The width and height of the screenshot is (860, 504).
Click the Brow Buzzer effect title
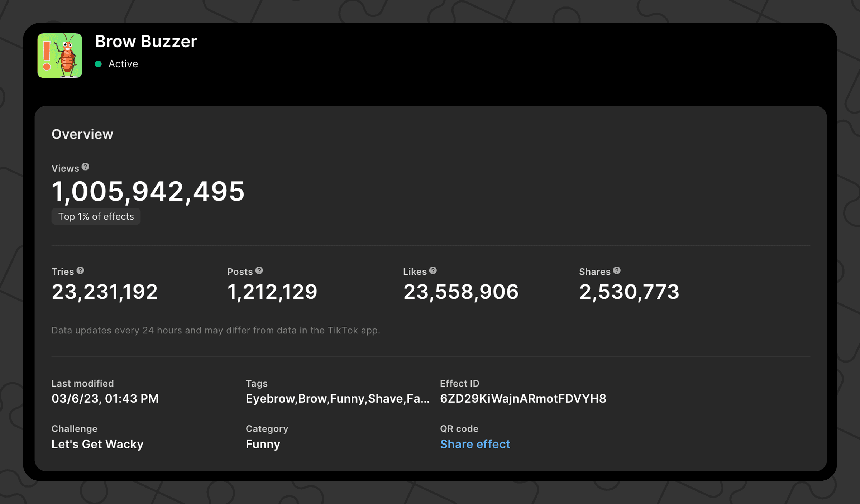[x=146, y=42]
